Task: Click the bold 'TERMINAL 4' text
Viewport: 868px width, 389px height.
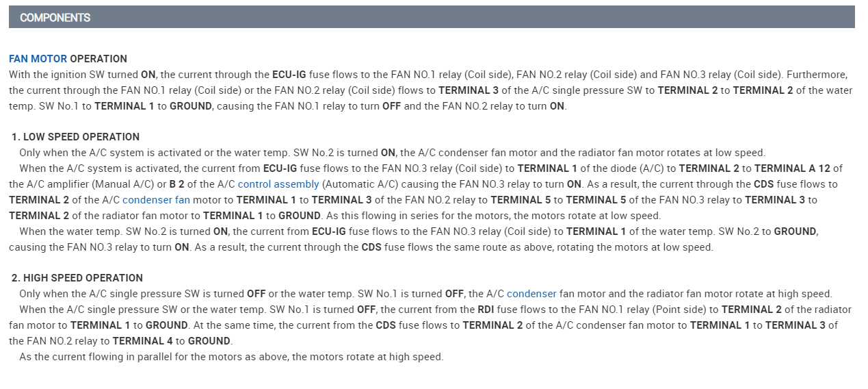Action: coord(142,341)
